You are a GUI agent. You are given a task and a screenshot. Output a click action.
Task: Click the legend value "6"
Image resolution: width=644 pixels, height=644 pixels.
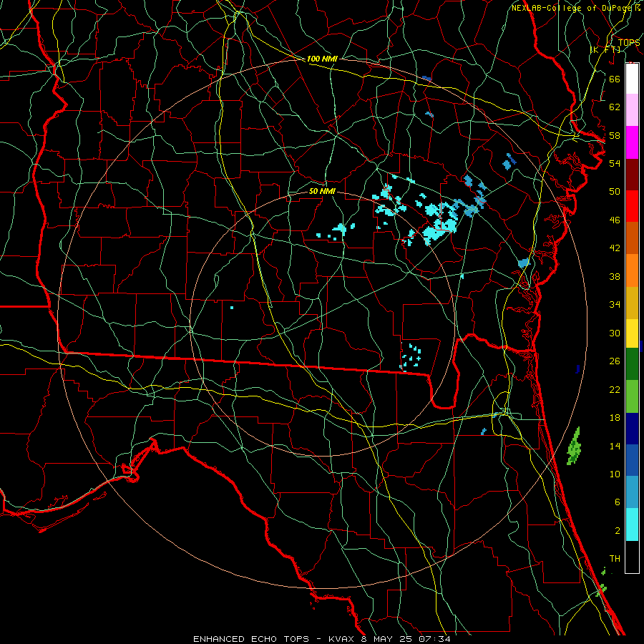pyautogui.click(x=617, y=502)
